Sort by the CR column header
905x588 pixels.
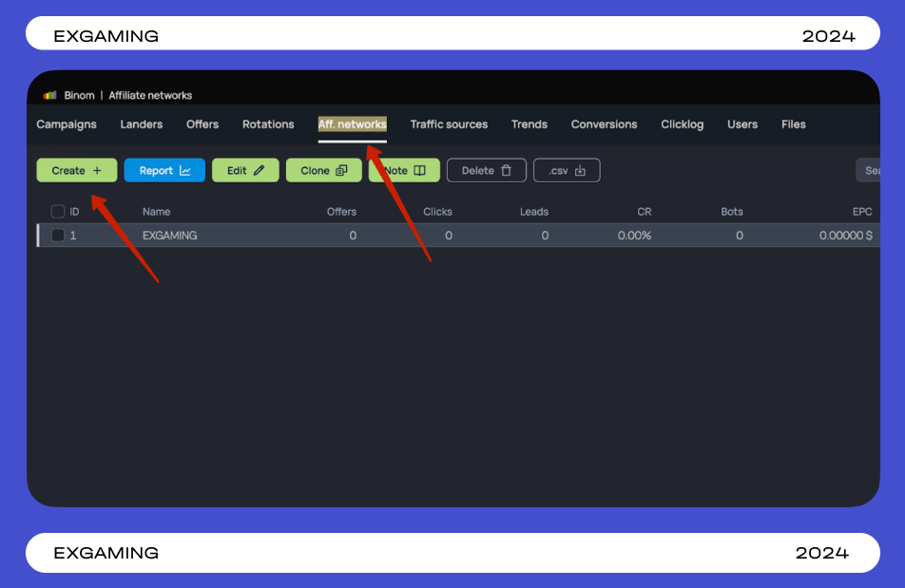pyautogui.click(x=645, y=212)
